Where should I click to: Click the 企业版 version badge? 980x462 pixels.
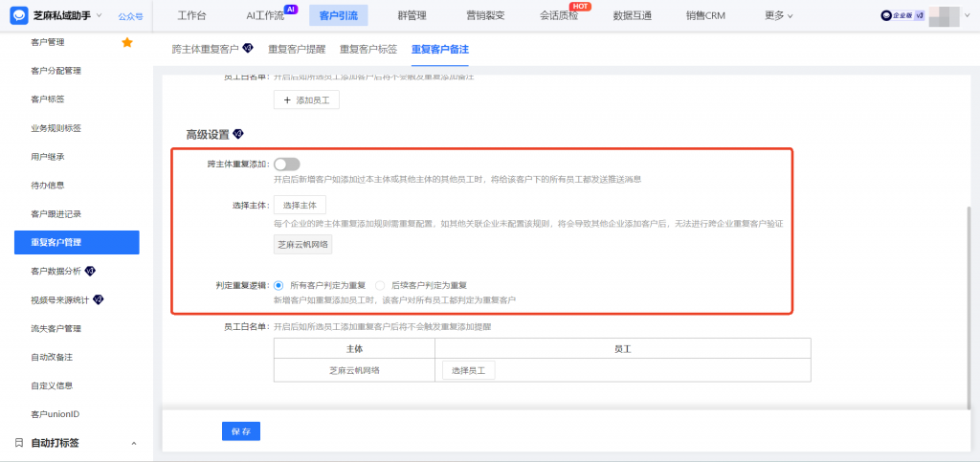tap(902, 16)
